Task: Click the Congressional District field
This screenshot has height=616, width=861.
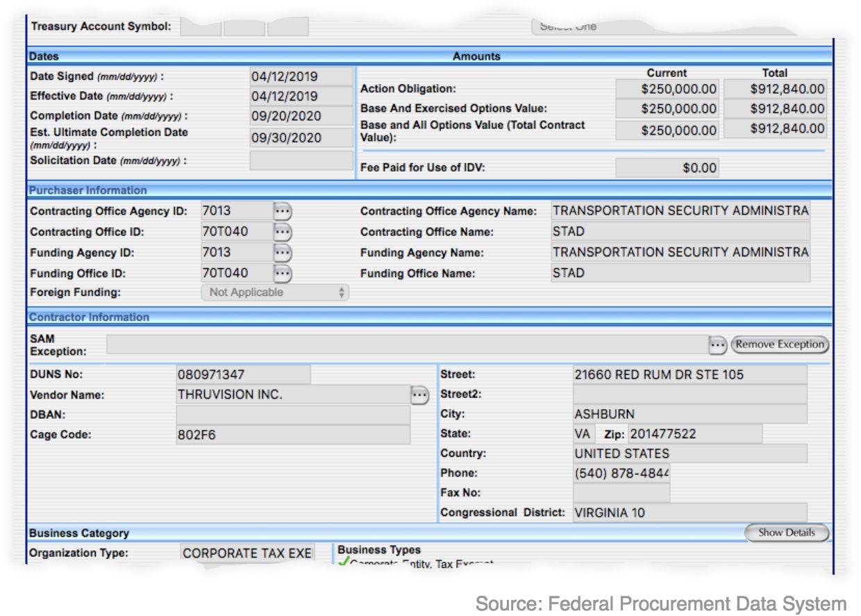Action: 690,513
